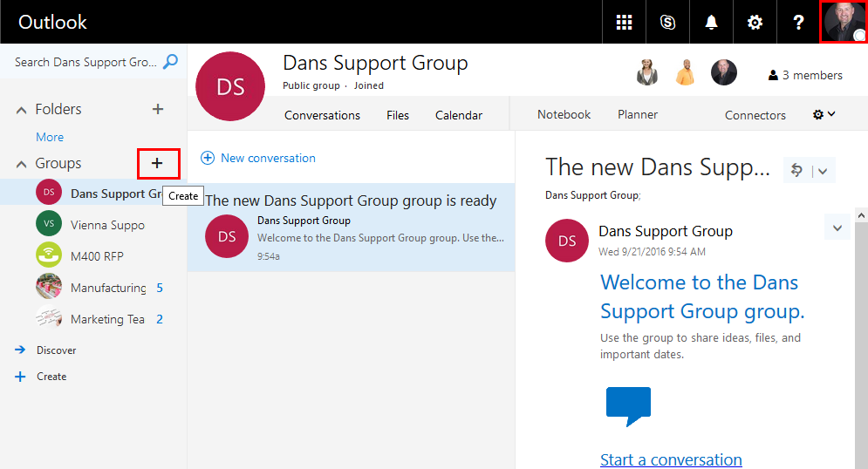868x469 pixels.
Task: Open the group settings gear dropdown
Action: point(824,114)
